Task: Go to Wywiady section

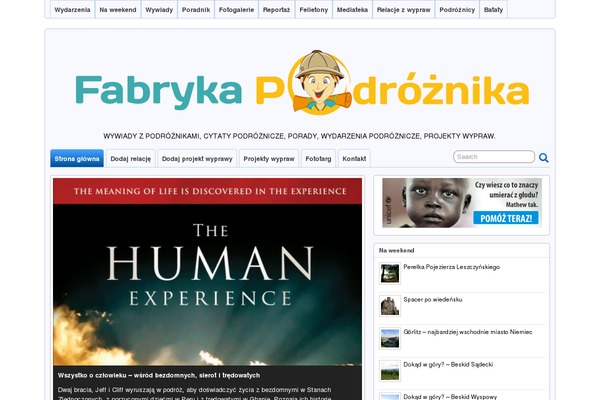Action: point(159,10)
